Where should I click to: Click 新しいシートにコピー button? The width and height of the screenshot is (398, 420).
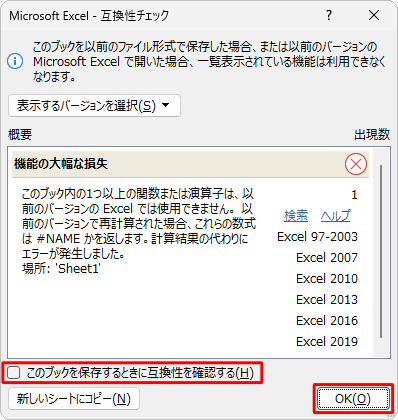(x=74, y=399)
